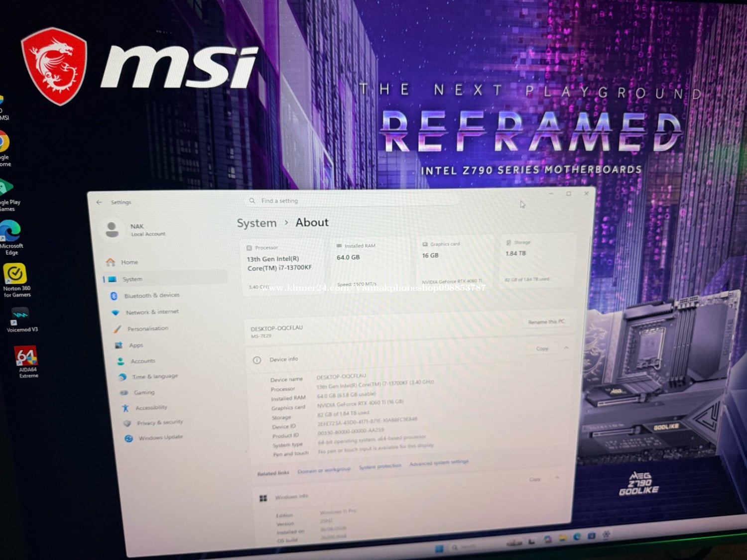Open the Voicemod V3 desktop shortcut
The height and width of the screenshot is (560, 747).
click(21, 320)
